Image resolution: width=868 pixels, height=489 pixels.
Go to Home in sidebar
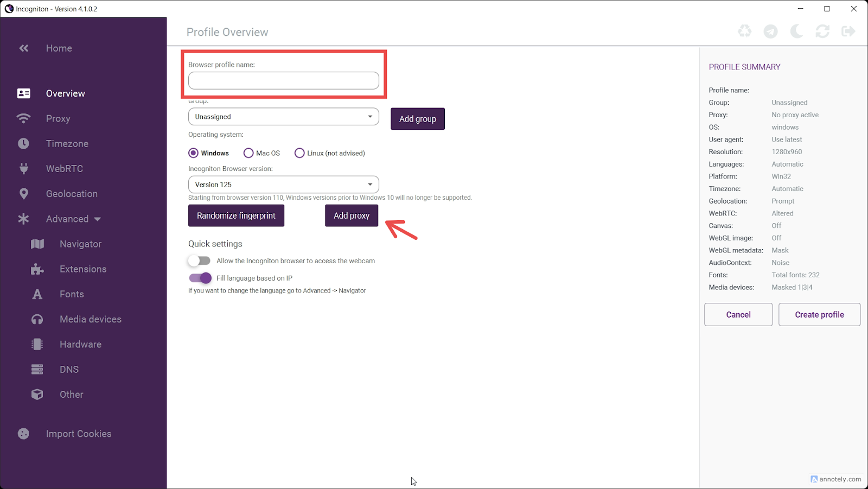59,48
